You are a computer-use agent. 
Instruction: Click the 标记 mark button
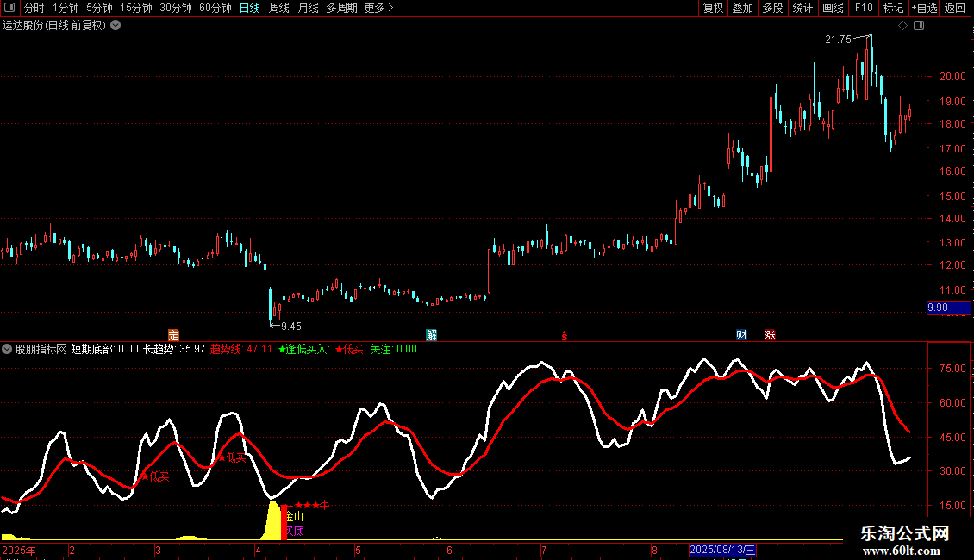click(x=893, y=8)
